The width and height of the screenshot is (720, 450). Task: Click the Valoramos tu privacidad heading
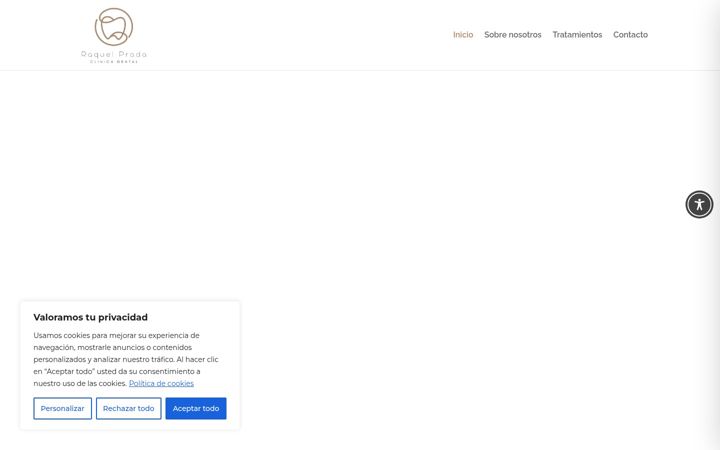point(90,317)
